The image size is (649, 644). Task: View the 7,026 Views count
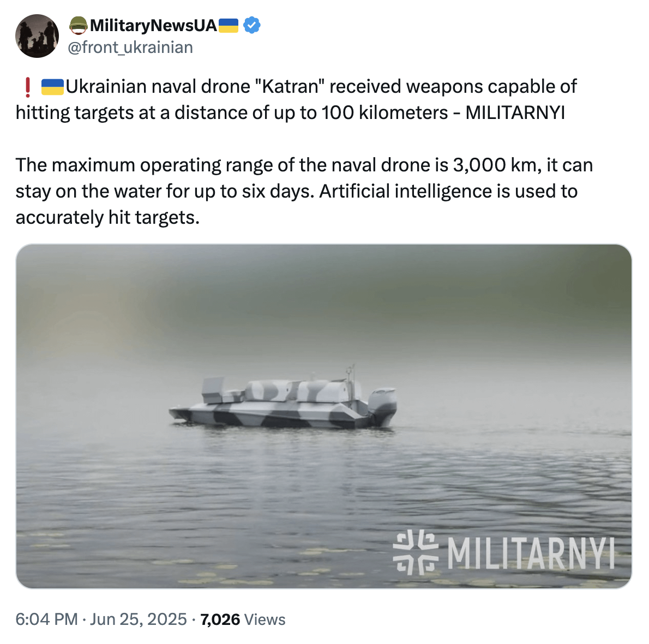coord(243,619)
